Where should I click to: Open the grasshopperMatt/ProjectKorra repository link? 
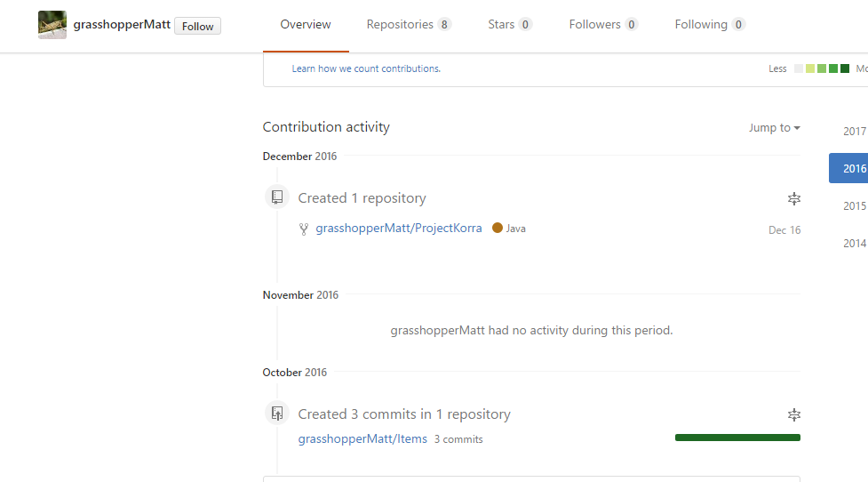[399, 229]
